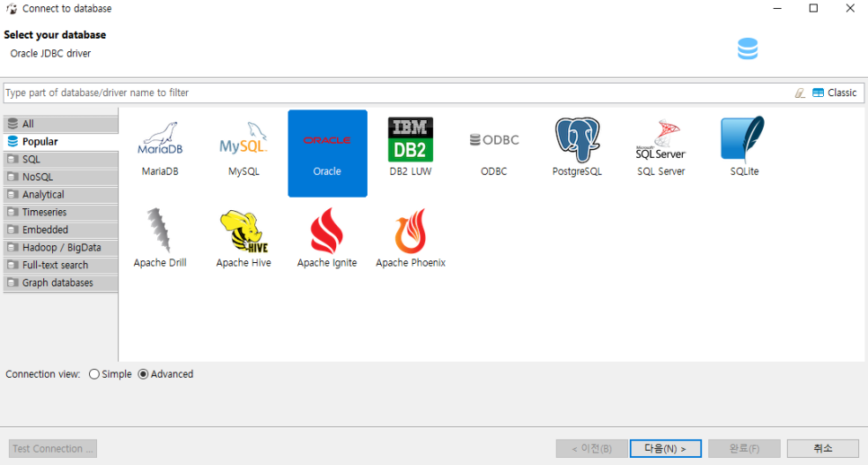Open the NoSQL category
Viewport: 868px width, 465px height.
coord(61,177)
